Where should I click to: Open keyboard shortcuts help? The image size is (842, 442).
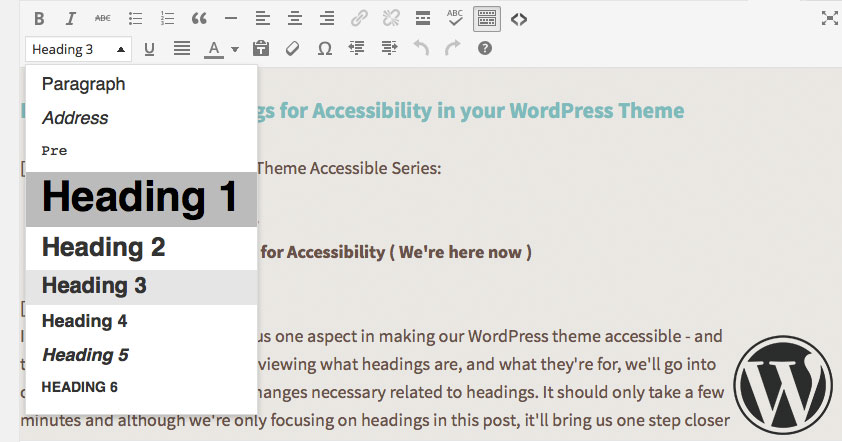[x=485, y=48]
